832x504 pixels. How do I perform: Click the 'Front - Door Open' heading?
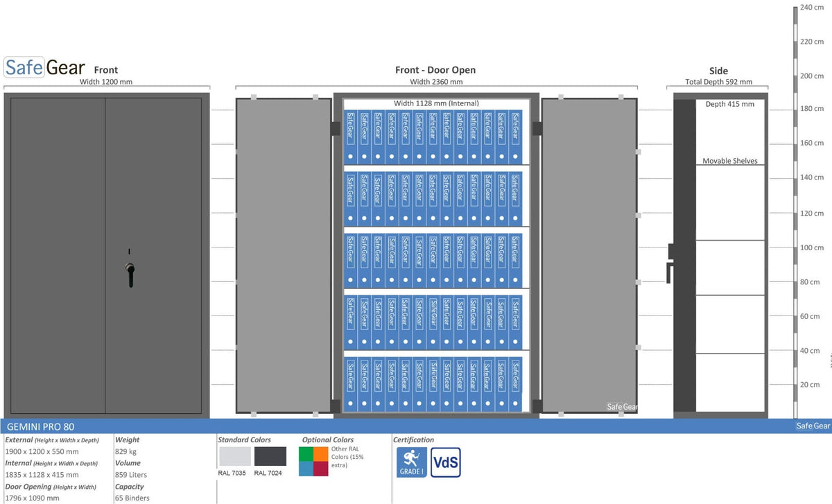[x=435, y=70]
